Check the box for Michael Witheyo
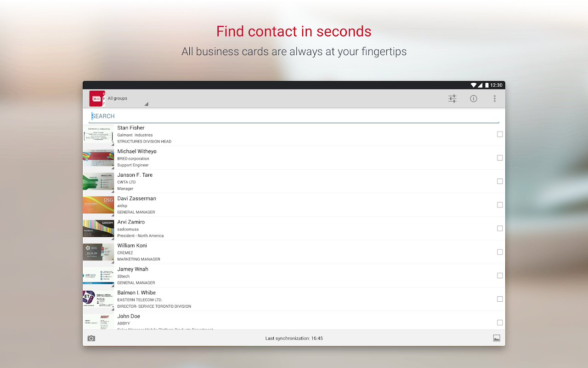 500,158
